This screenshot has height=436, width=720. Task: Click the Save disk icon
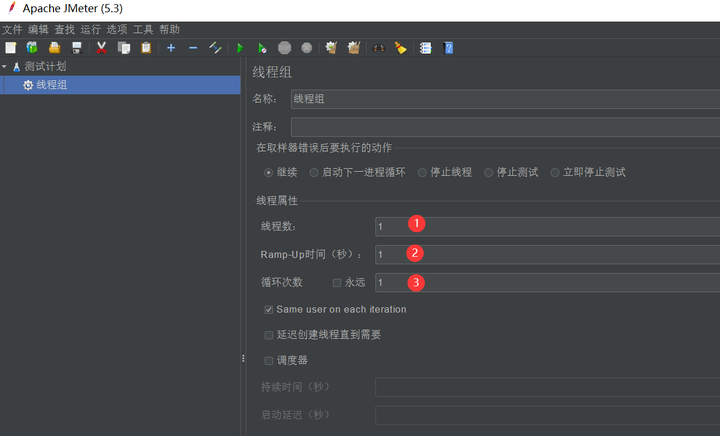tap(77, 48)
